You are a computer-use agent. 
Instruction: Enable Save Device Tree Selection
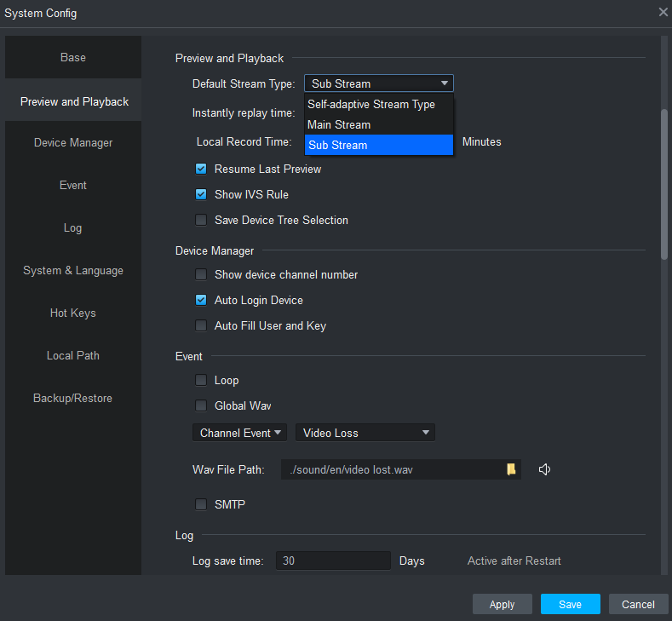click(201, 220)
